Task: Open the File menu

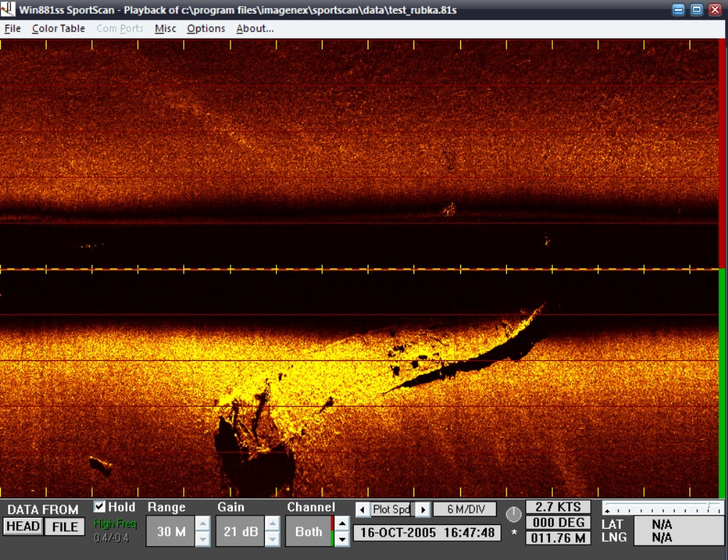Action: coord(12,28)
